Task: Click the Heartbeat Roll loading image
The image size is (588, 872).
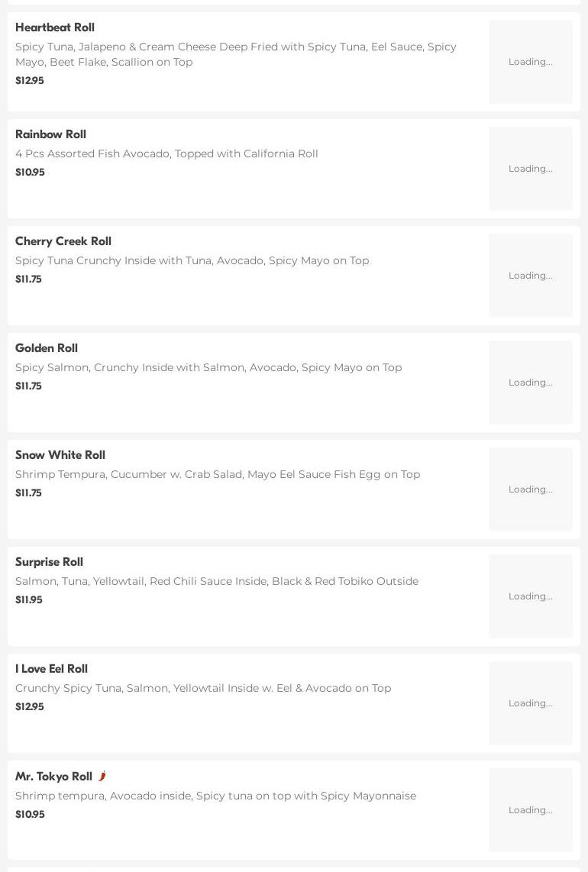Action: click(530, 62)
